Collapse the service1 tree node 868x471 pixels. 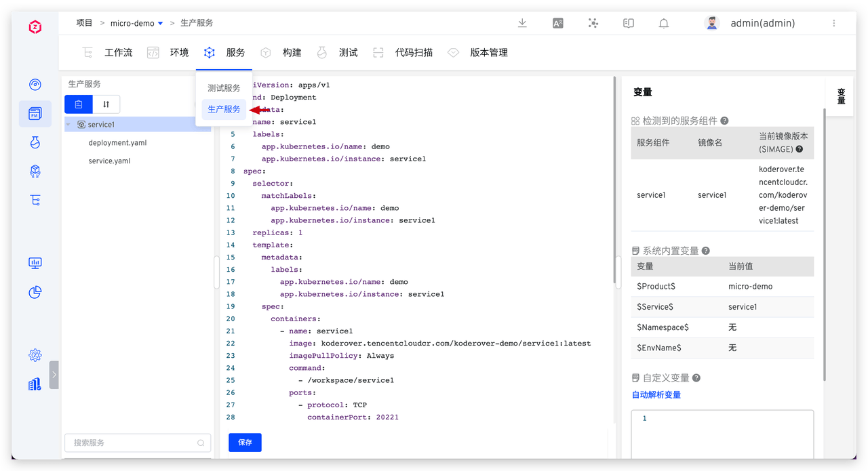68,124
